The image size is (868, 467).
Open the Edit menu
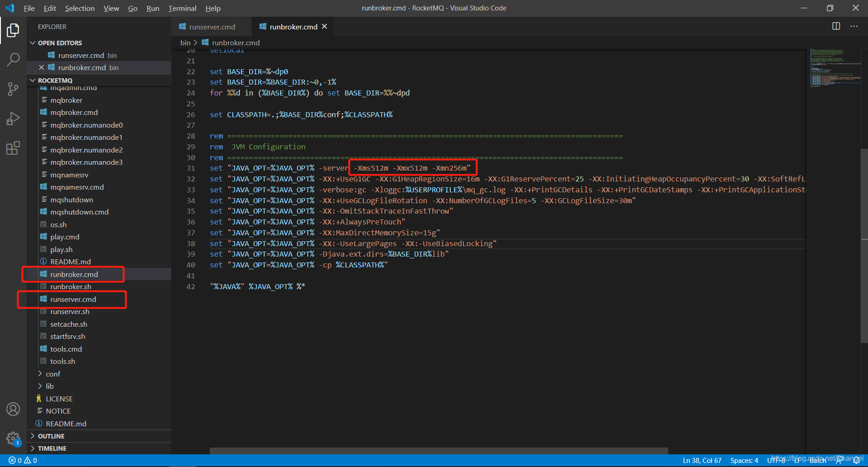click(50, 8)
